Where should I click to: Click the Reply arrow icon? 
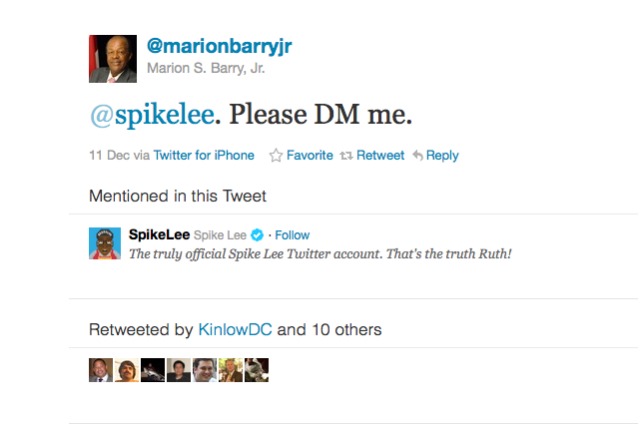(418, 156)
